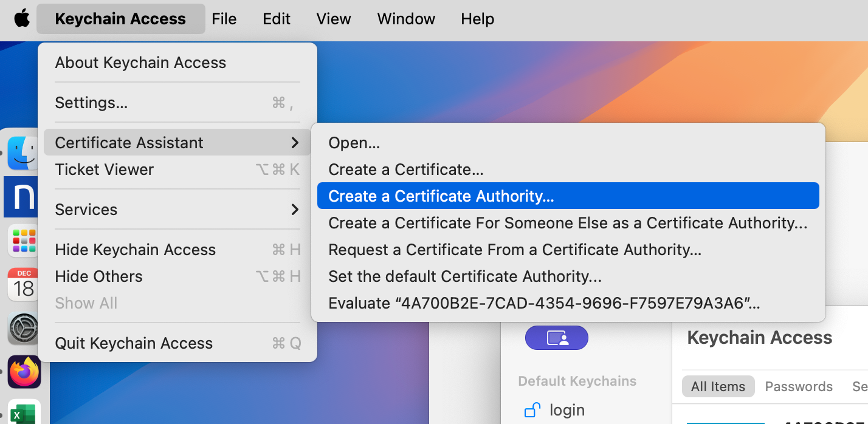Choose Set the default Certificate Authority
This screenshot has width=868, height=424.
click(x=464, y=276)
